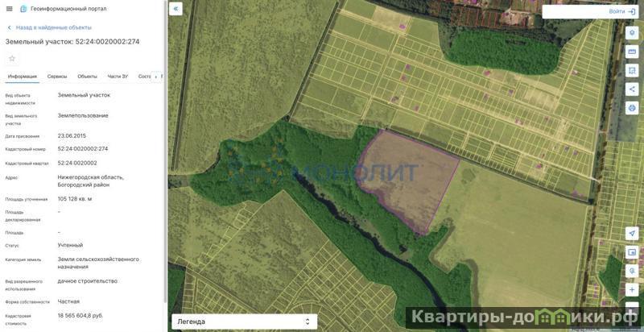Click the highlighted purple land plot on the map
This screenshot has height=332, width=644.
[407, 173]
